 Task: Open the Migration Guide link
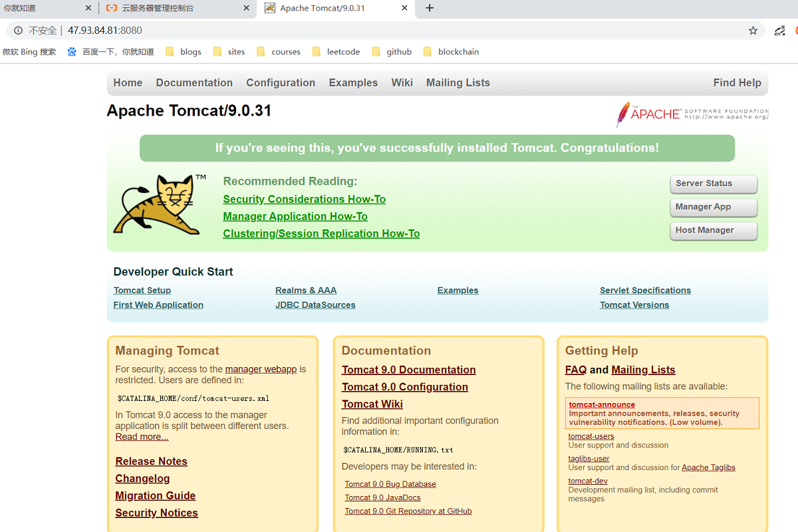pyautogui.click(x=155, y=496)
